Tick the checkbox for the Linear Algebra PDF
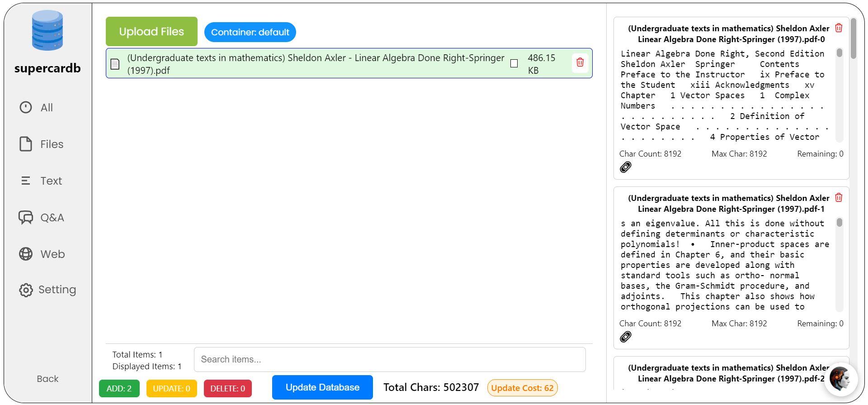 (x=514, y=63)
